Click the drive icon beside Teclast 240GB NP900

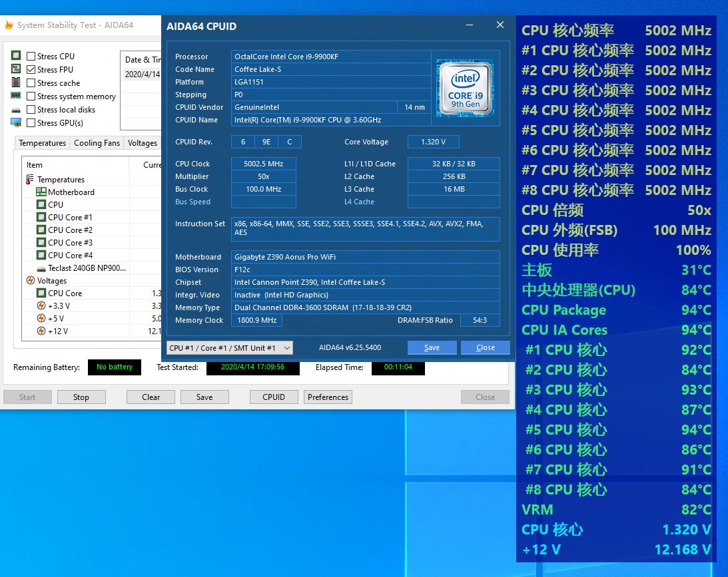pos(41,269)
